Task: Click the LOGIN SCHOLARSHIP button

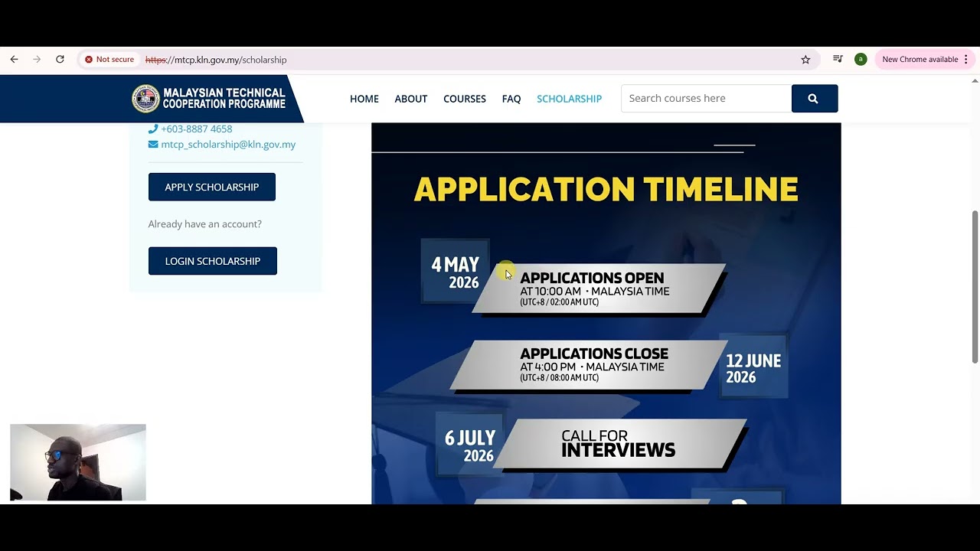Action: click(213, 261)
